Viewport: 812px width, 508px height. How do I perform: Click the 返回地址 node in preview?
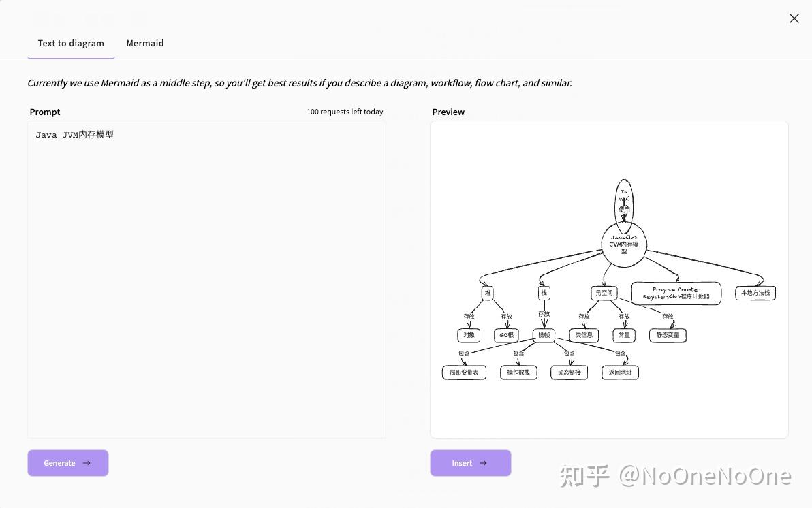tap(620, 372)
